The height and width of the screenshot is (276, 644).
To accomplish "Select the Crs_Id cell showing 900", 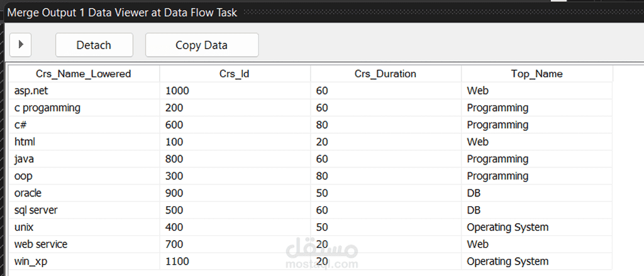I will (235, 192).
